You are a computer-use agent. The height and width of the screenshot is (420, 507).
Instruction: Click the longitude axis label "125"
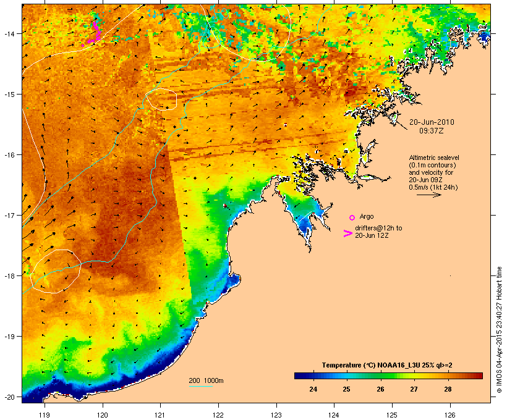(x=392, y=415)
